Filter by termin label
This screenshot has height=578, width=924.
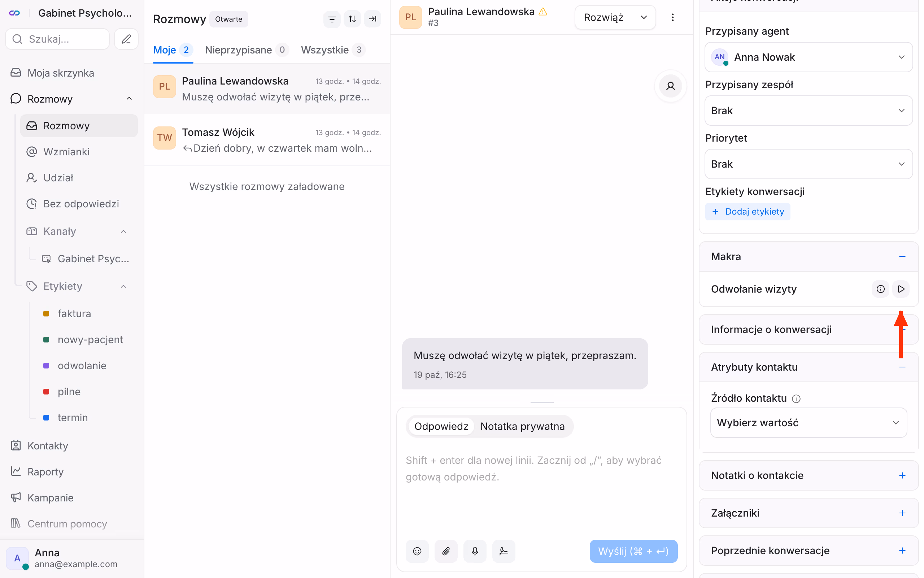click(86, 418)
